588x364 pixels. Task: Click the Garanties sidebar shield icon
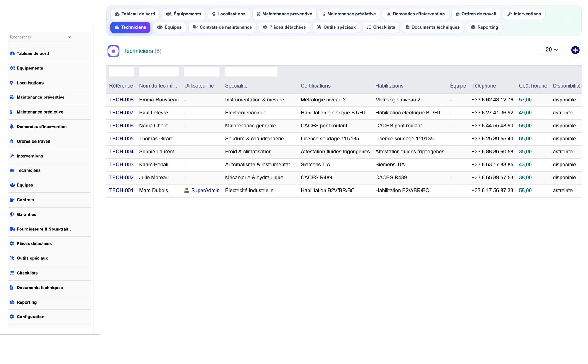12,214
